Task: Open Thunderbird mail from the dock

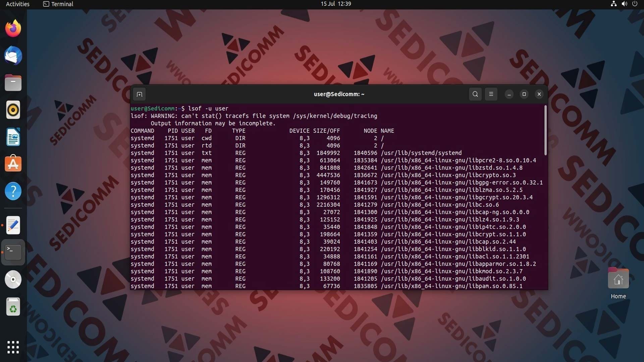Action: pyautogui.click(x=13, y=56)
